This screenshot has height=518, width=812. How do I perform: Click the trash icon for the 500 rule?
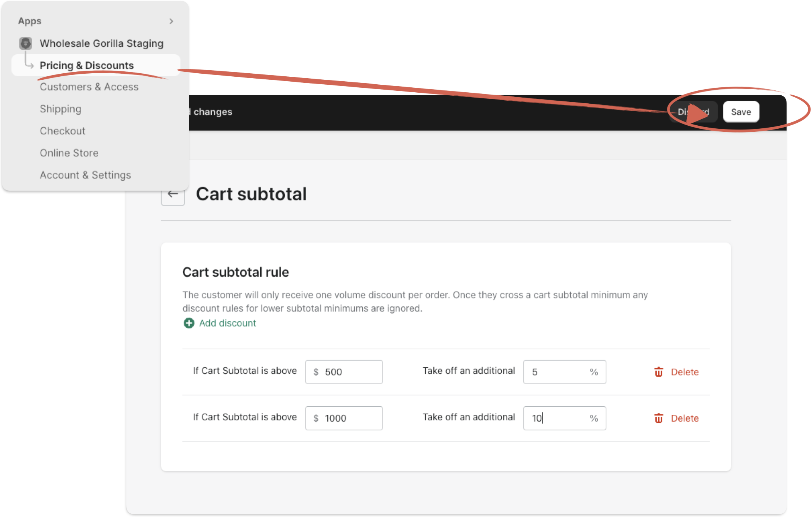(x=659, y=372)
